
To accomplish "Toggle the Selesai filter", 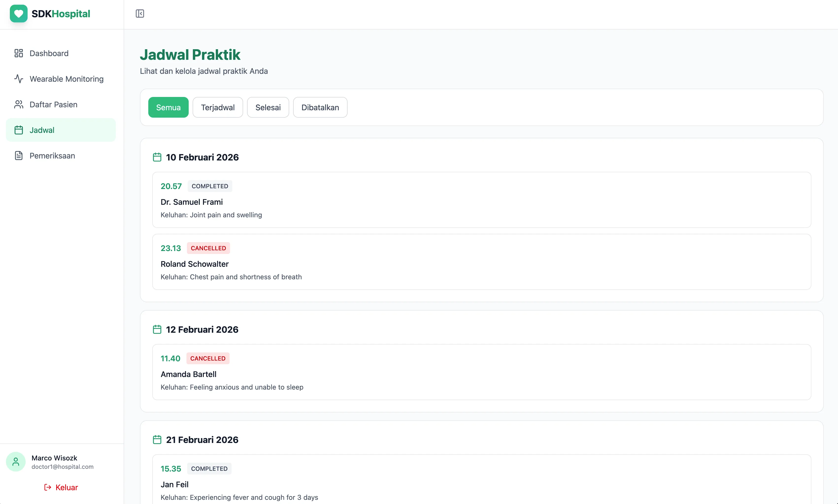I will (268, 107).
